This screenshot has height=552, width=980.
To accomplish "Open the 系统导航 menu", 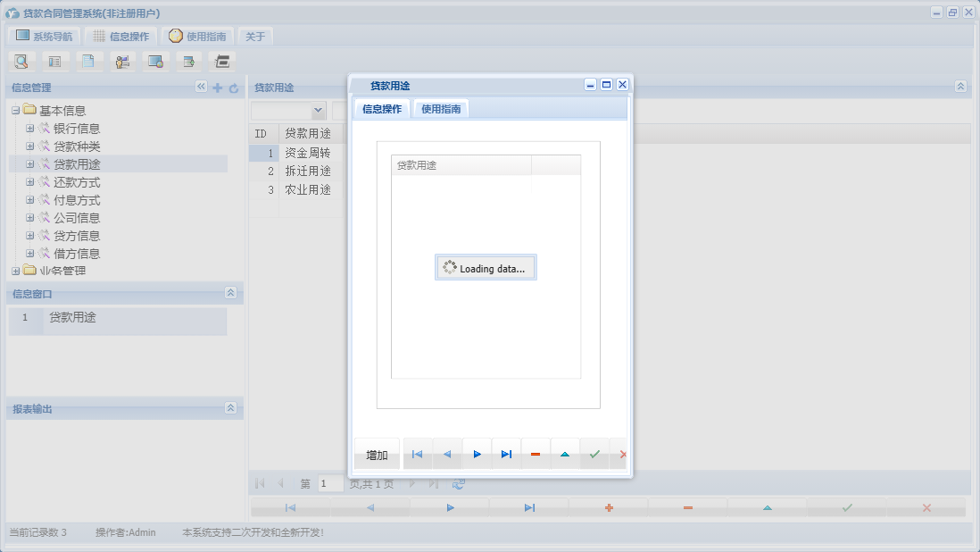I will 45,37.
